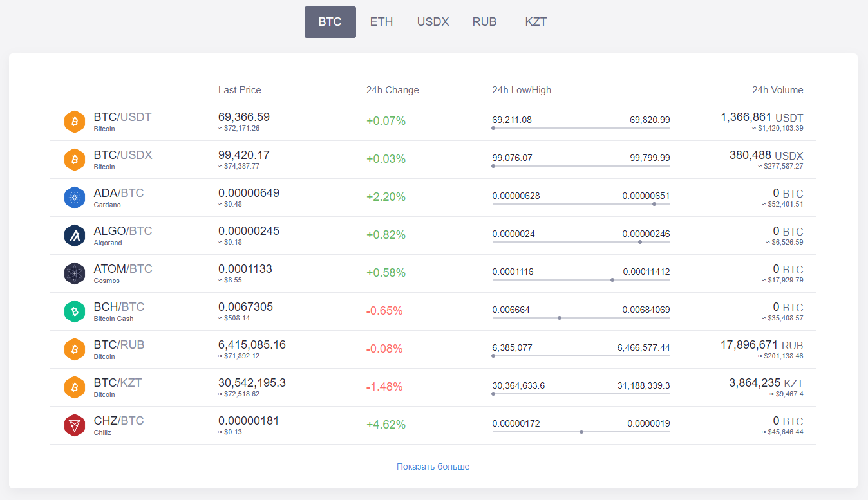Click the last price 0.00000181
868x500 pixels.
point(249,421)
